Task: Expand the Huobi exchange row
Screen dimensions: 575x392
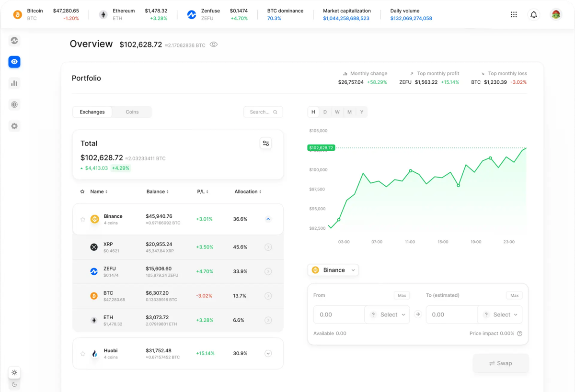Action: tap(268, 354)
